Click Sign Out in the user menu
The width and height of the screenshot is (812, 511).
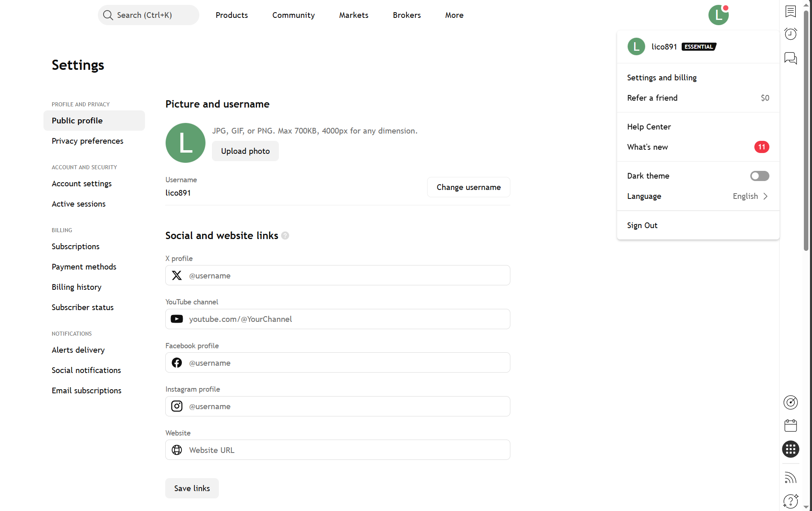(642, 225)
